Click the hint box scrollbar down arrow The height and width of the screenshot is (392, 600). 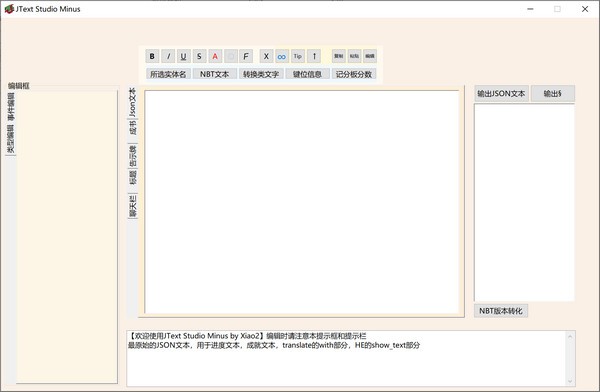coord(570,381)
